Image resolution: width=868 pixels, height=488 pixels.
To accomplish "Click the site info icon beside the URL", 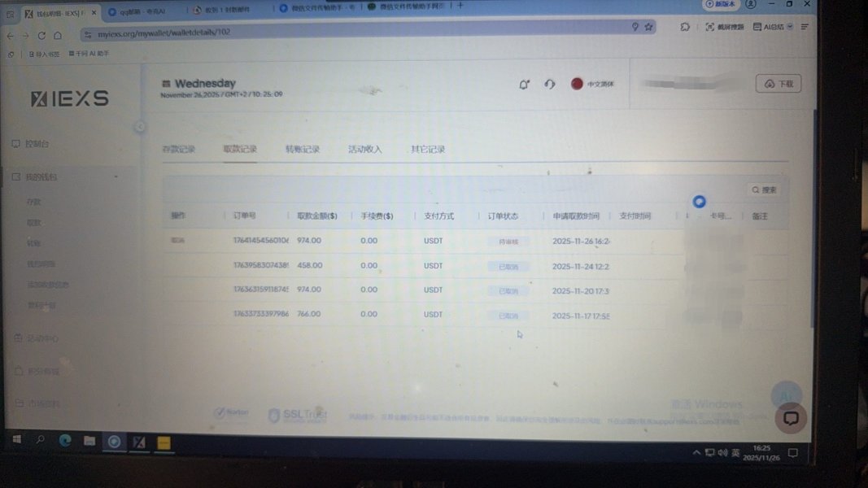I will 88,34.
